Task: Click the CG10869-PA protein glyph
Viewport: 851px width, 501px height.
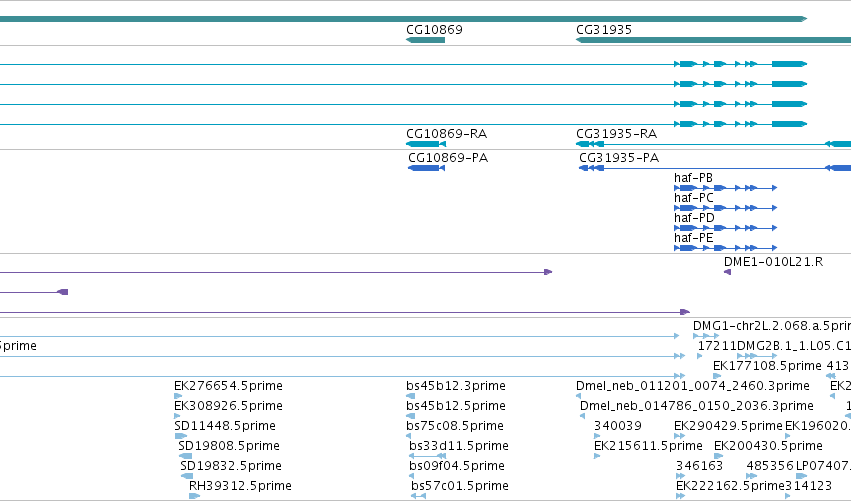Action: click(x=427, y=168)
